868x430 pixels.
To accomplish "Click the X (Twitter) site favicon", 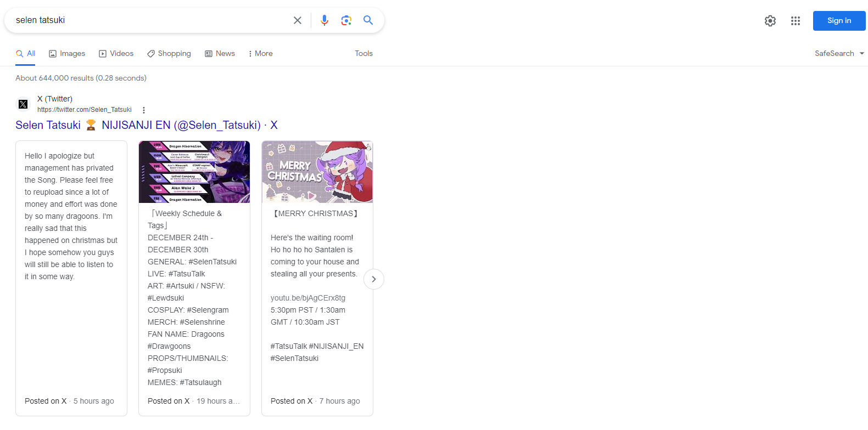I will coord(23,104).
